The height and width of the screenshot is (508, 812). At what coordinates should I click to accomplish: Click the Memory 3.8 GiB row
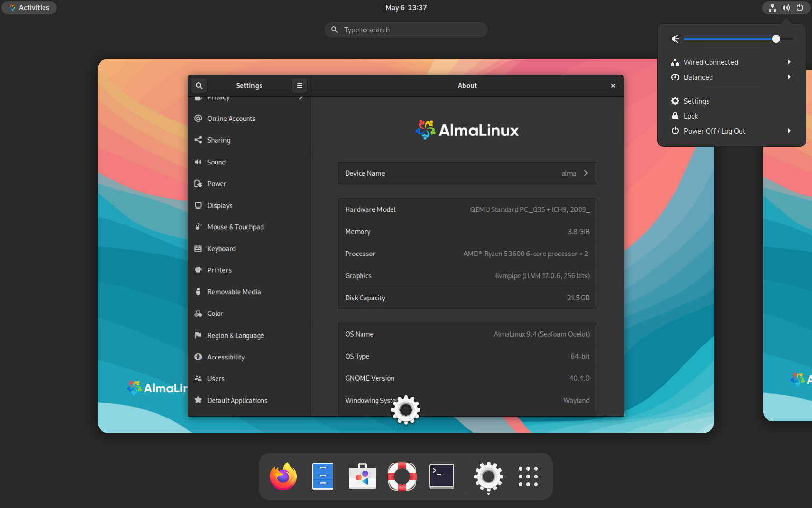click(x=467, y=232)
